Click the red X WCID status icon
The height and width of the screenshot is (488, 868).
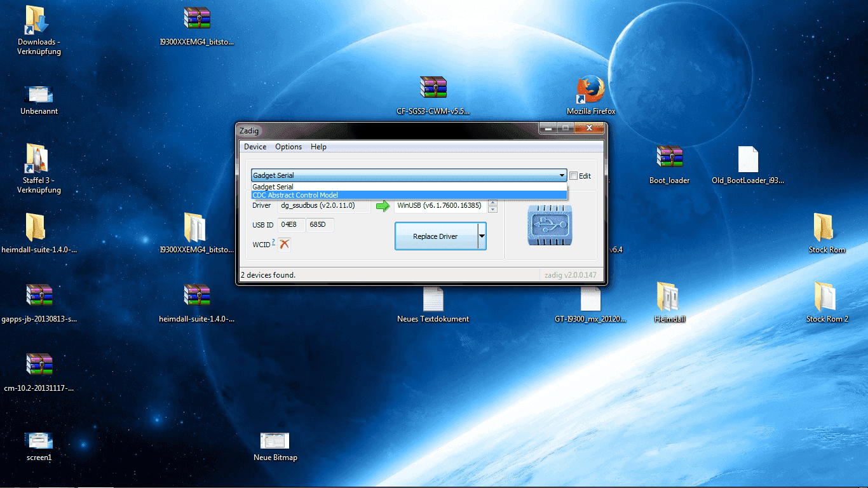pyautogui.click(x=285, y=244)
